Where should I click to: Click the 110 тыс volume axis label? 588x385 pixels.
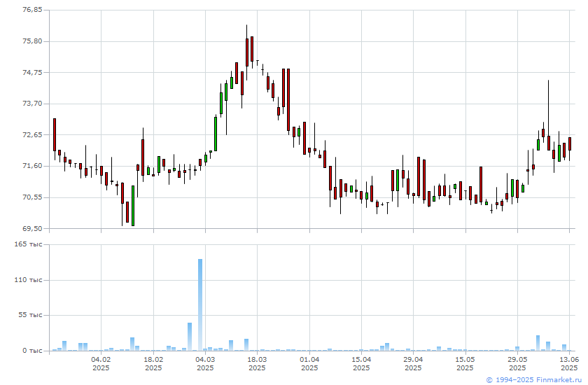pos(28,280)
